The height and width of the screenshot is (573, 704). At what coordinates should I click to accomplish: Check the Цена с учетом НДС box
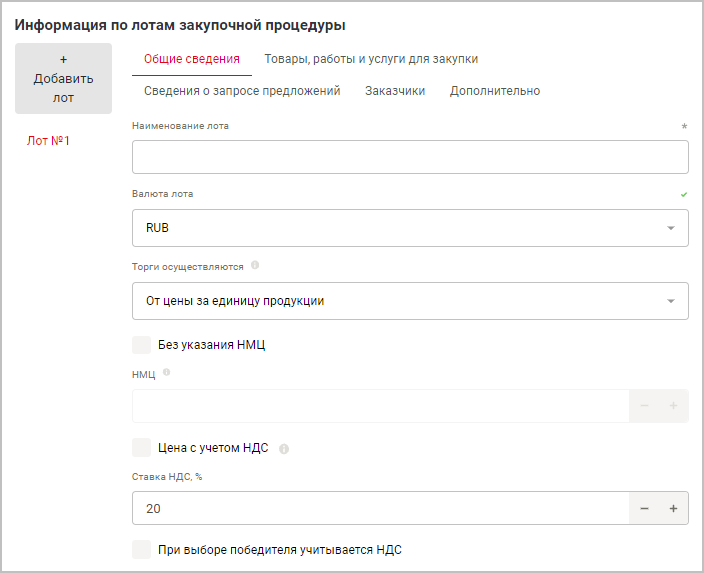click(141, 448)
